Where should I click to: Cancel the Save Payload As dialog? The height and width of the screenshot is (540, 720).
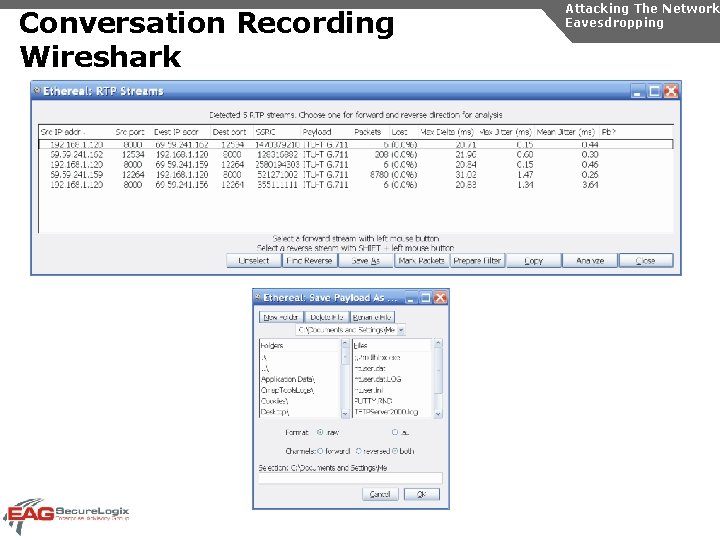coord(380,494)
